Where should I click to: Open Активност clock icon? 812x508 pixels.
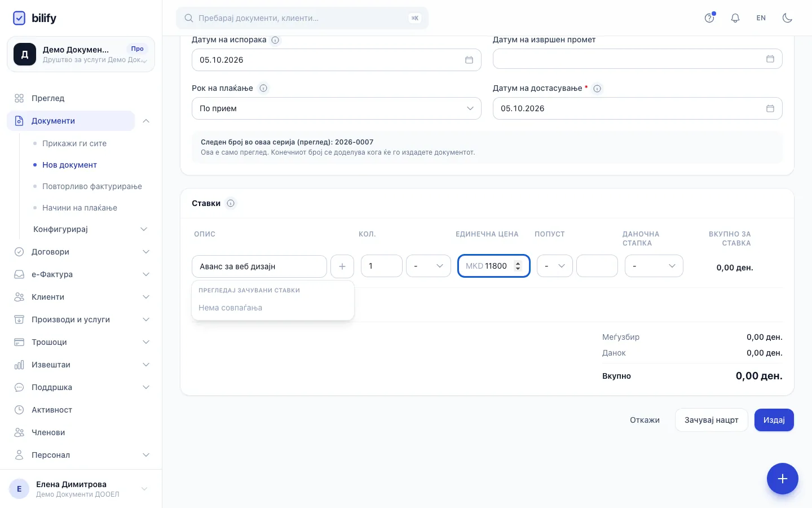coord(19,410)
